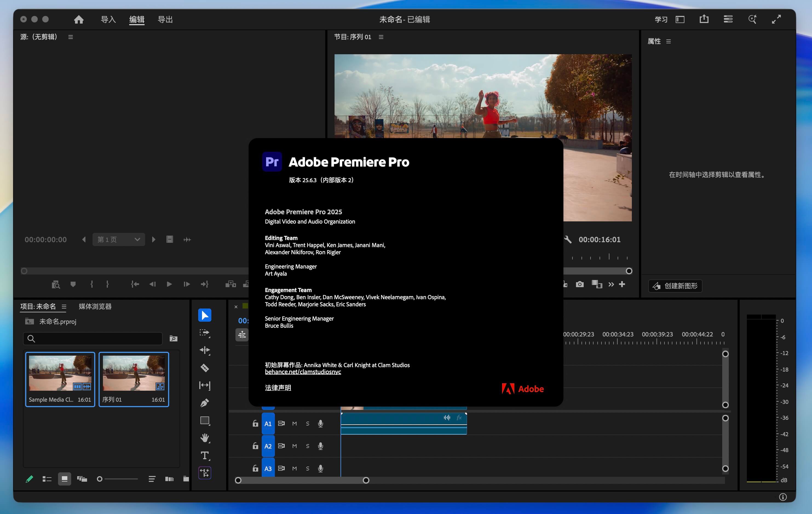Open the 属性 panel menu
Screen dimensions: 812x514
pos(668,42)
